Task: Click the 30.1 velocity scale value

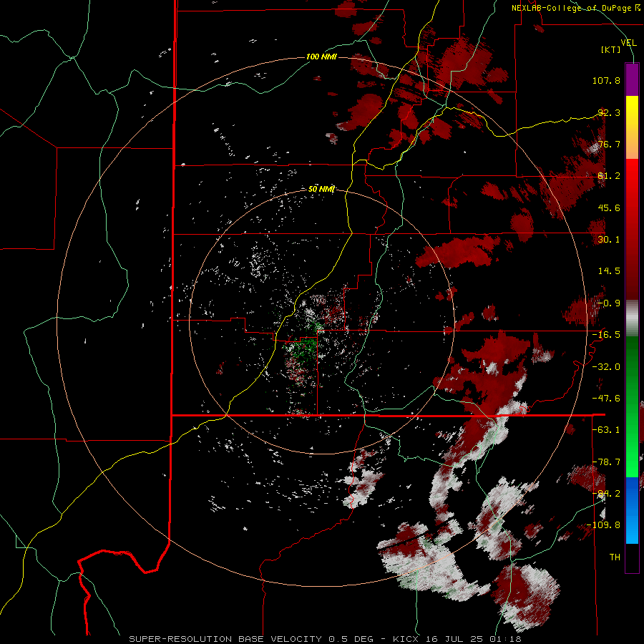Action: pos(609,240)
